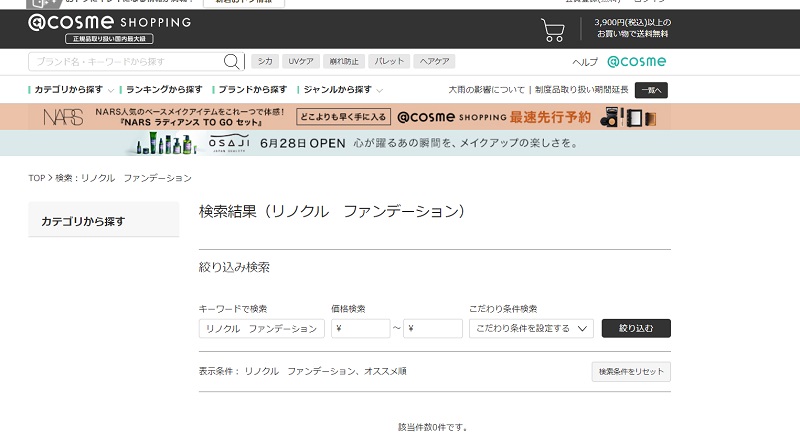Image resolution: width=800 pixels, height=434 pixels.
Task: Reset search conditions with 検索条件をリセット
Action: coord(631,372)
